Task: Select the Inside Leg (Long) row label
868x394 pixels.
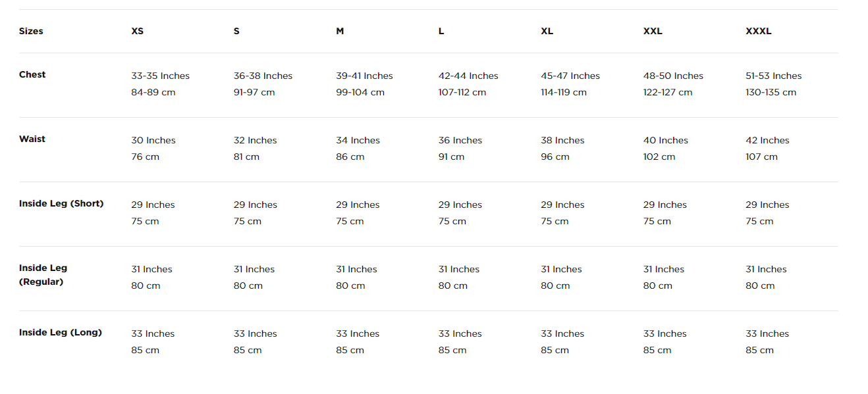Action: point(61,332)
